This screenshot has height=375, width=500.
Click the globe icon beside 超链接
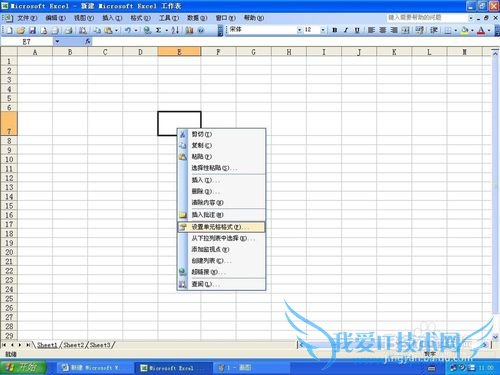(182, 272)
